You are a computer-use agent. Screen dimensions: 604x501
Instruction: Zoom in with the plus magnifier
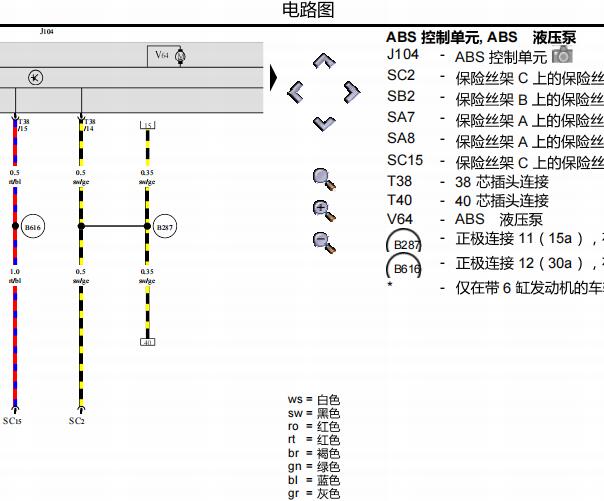324,211
